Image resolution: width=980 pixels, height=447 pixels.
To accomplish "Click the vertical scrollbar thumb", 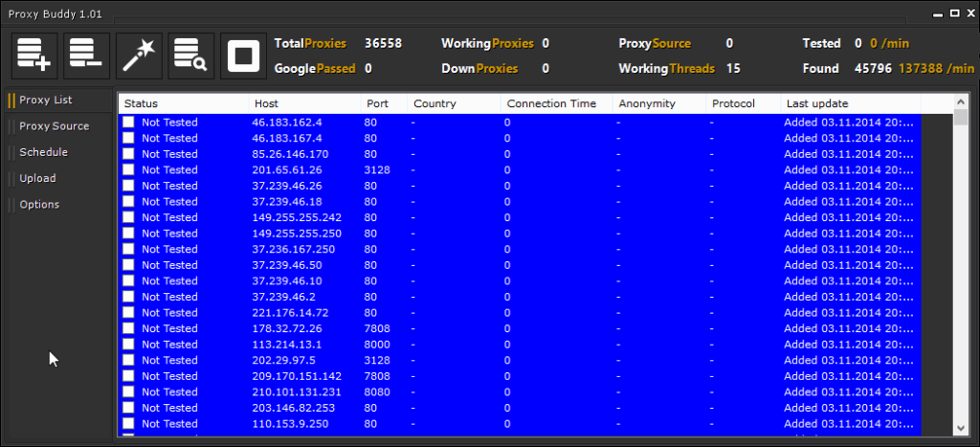I will 961,117.
